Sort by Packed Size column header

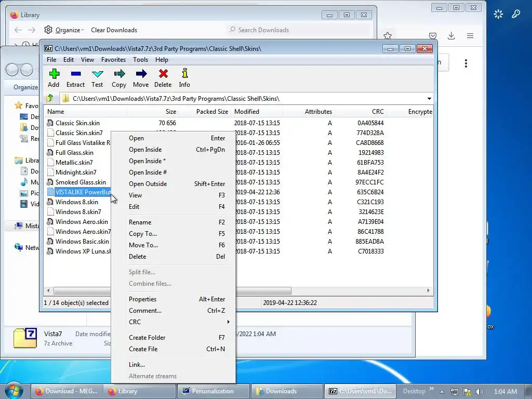click(x=205, y=112)
